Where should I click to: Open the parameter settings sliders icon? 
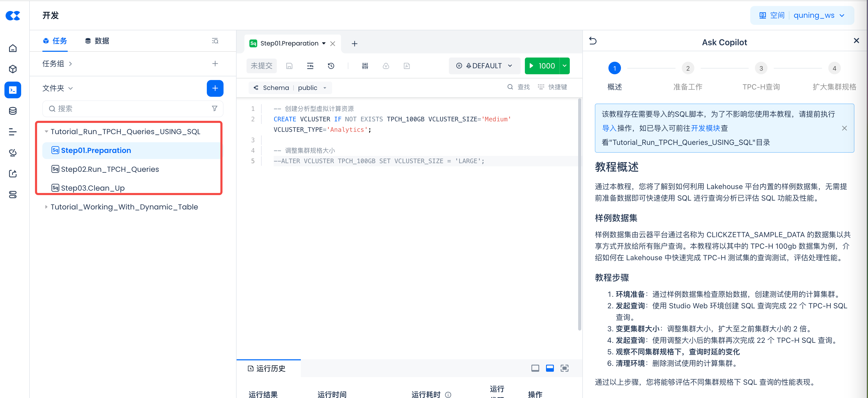point(365,66)
